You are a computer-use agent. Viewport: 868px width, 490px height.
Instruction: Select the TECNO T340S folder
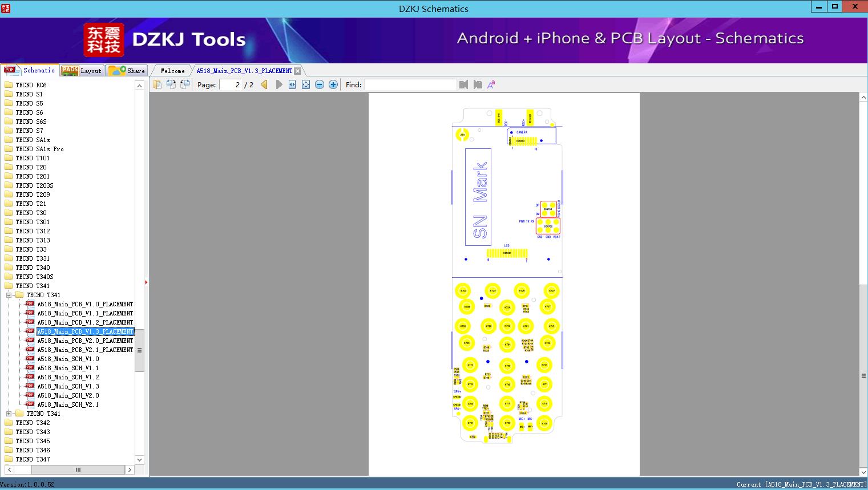[x=34, y=277]
